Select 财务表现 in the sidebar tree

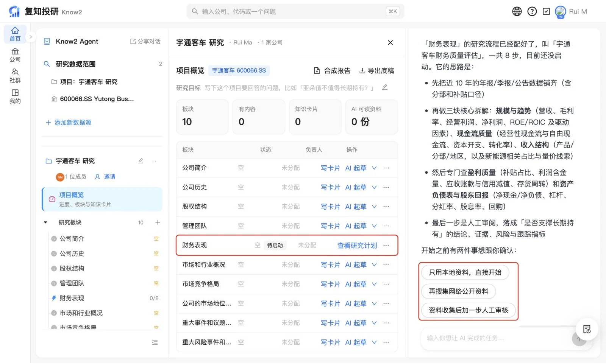pos(72,298)
